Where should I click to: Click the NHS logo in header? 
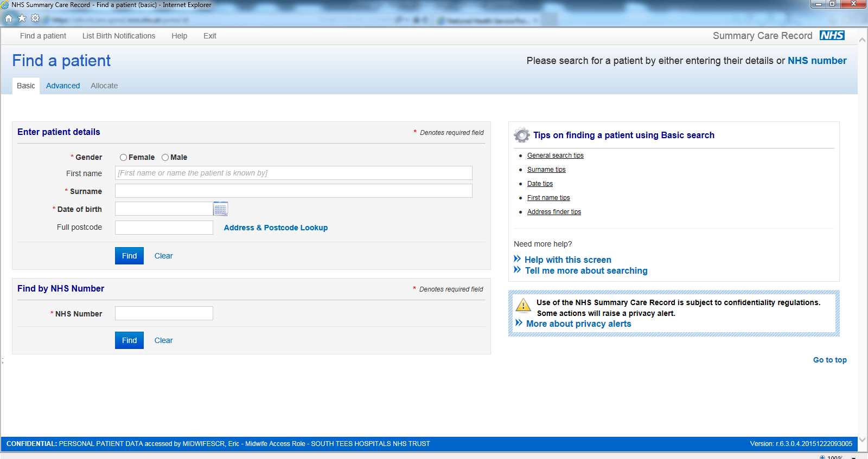[x=832, y=35]
